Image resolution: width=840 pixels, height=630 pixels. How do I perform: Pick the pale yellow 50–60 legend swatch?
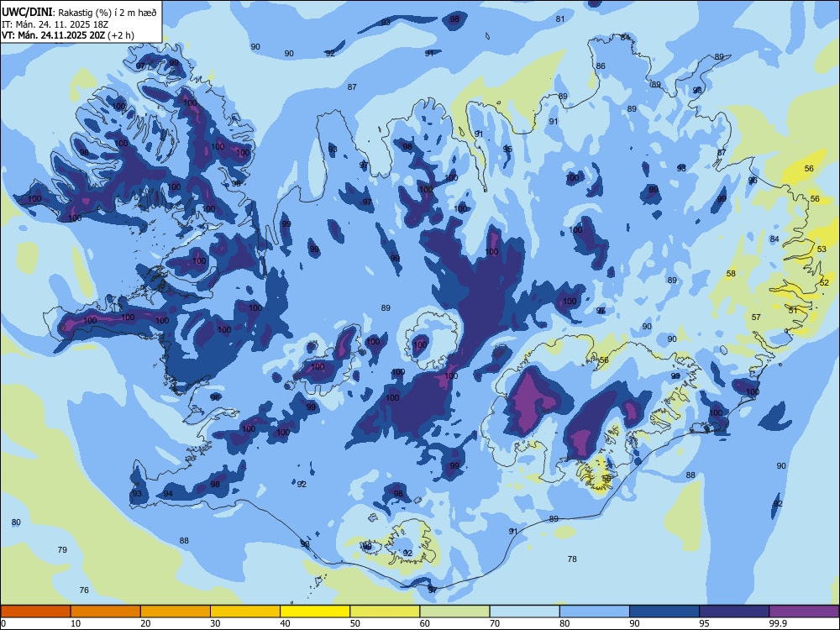[385, 612]
